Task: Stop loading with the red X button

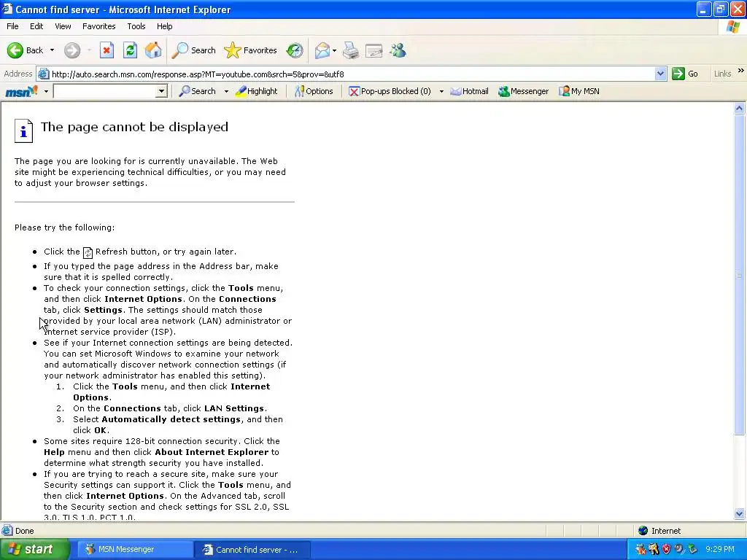Action: [107, 50]
